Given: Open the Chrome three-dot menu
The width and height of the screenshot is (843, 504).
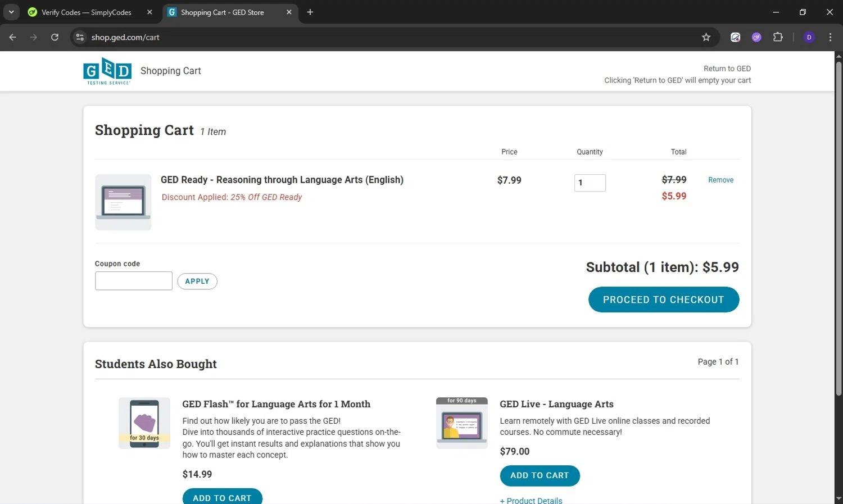Looking at the screenshot, I should tap(830, 37).
